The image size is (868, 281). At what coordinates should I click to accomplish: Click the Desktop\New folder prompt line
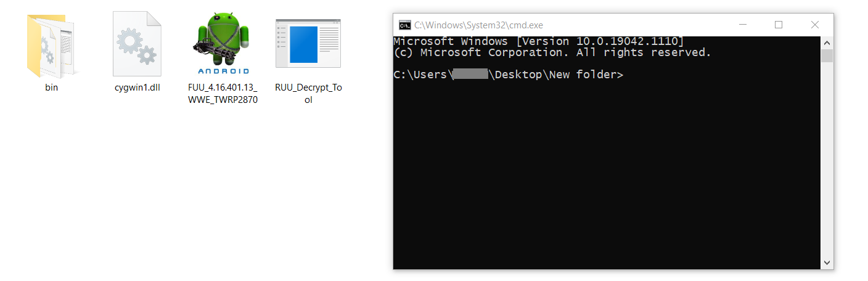tap(508, 75)
